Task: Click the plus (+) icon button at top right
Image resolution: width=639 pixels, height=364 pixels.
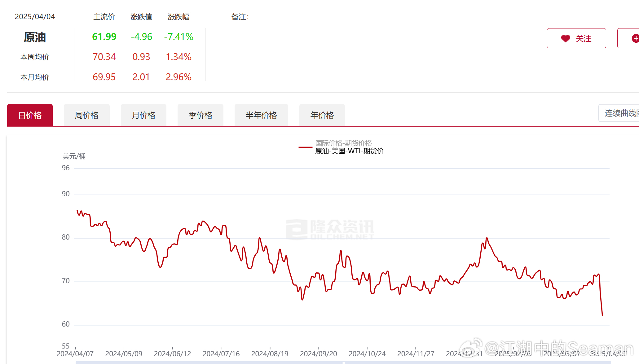Action: tap(635, 38)
